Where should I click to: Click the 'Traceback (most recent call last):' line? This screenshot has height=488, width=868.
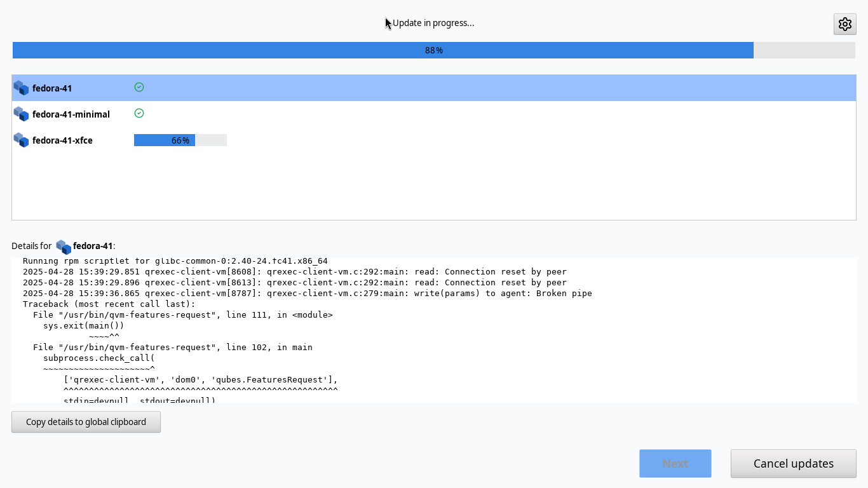[109, 304]
